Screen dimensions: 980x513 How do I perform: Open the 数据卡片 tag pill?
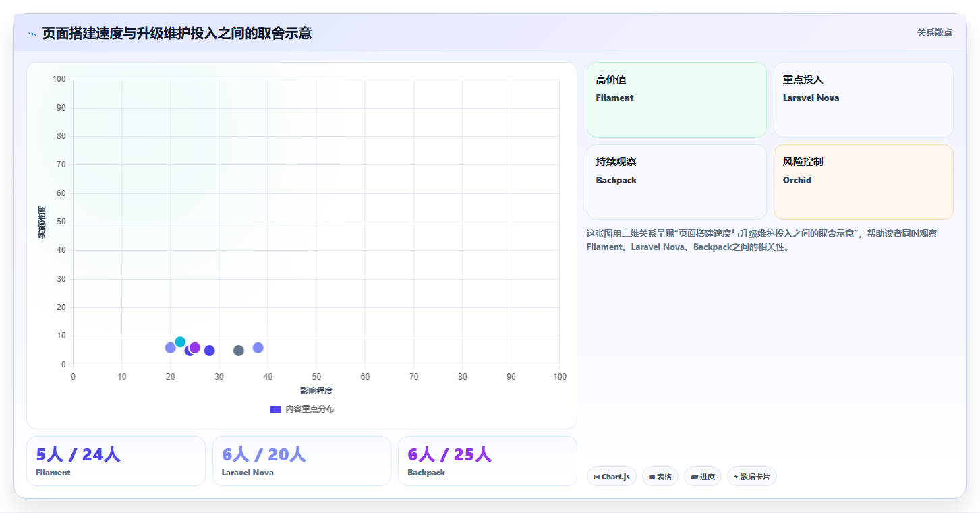752,477
